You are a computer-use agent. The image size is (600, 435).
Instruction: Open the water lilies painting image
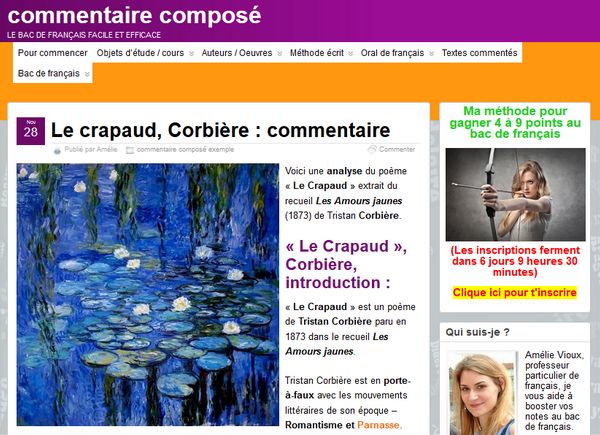point(148,295)
